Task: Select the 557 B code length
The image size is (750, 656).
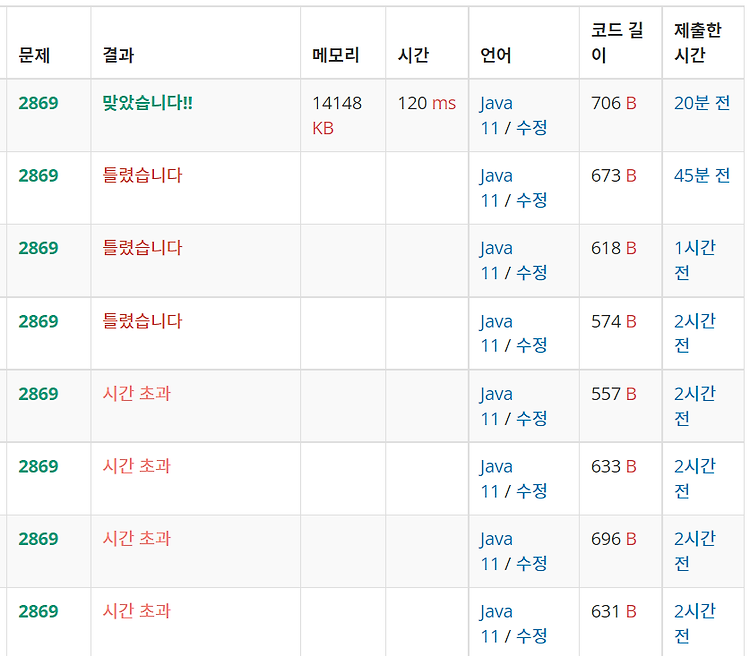Action: pyautogui.click(x=614, y=394)
